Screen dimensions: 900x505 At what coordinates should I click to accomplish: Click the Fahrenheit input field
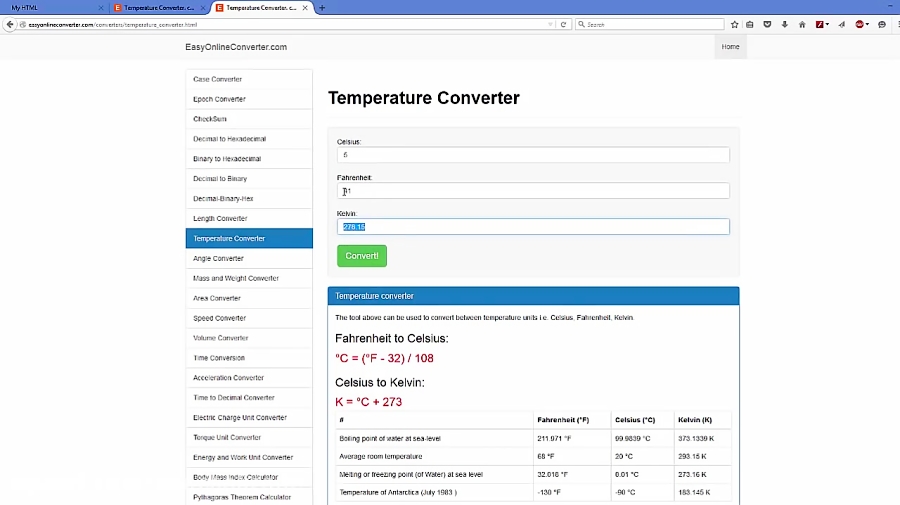533,191
